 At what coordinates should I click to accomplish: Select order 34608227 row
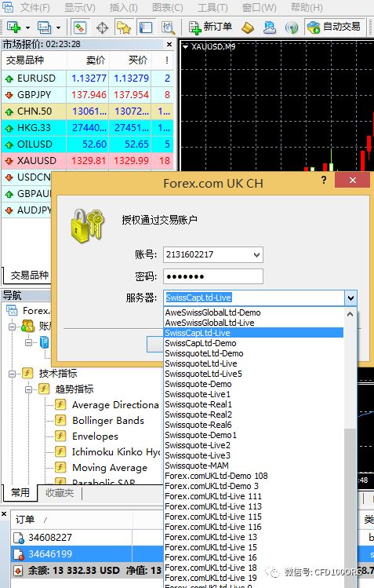click(88, 538)
